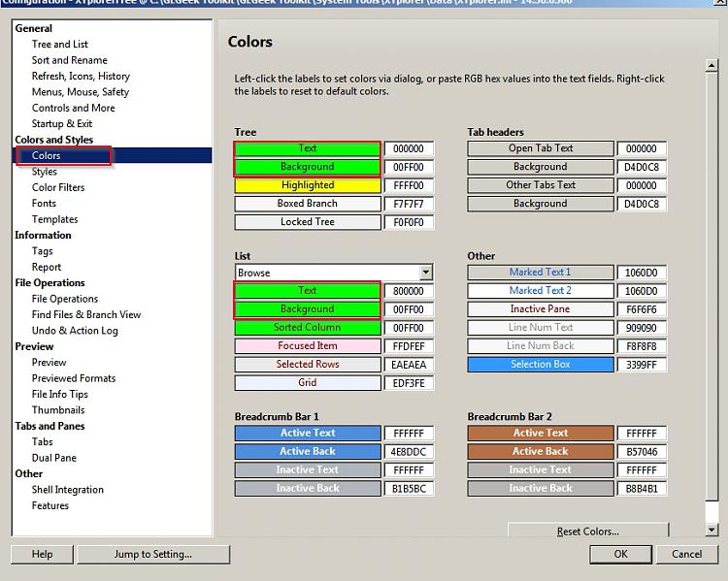Focus the Tree Text hex field 000000

409,148
